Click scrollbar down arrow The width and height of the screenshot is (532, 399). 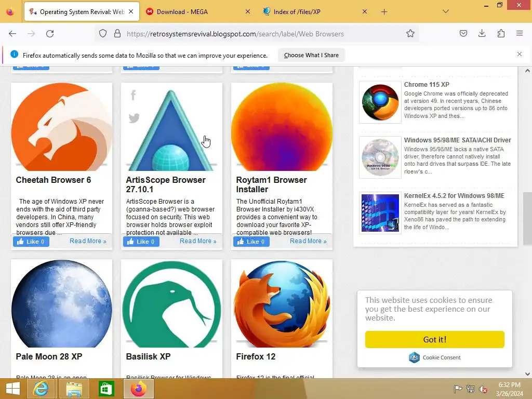coord(527,374)
